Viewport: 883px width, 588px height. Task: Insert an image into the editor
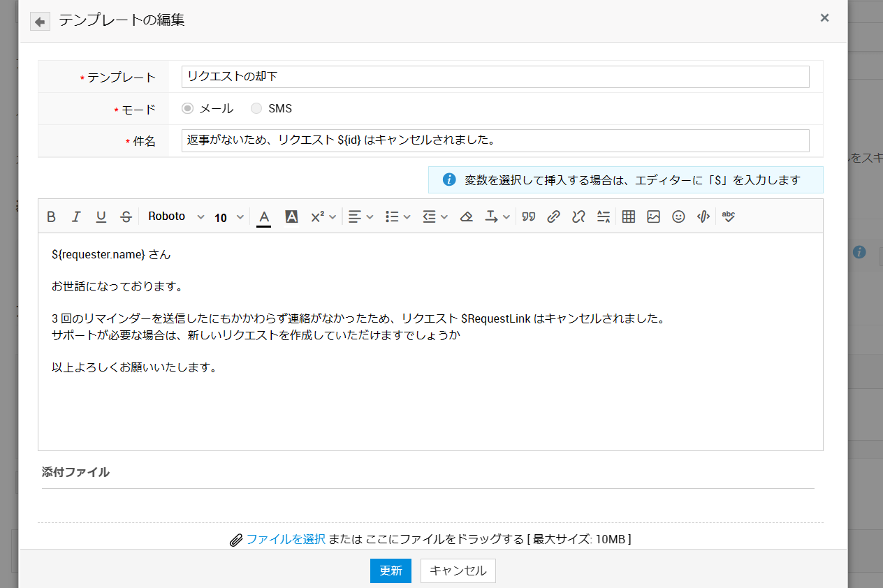point(653,216)
